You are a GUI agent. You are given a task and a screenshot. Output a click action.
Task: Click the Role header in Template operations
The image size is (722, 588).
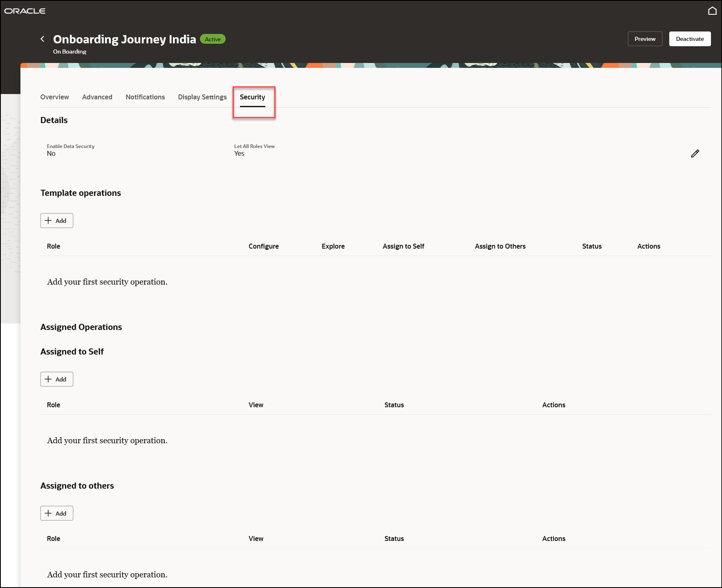(x=54, y=246)
